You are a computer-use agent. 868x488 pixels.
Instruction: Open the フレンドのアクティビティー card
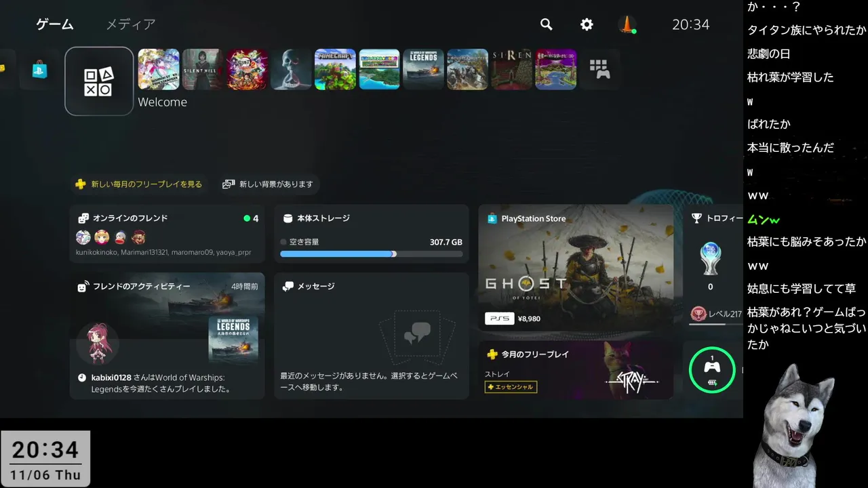167,335
